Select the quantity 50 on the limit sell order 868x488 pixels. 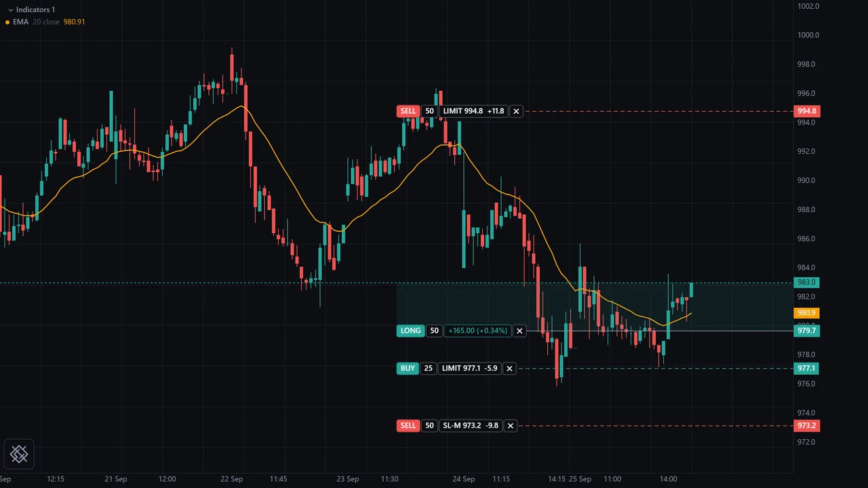429,111
